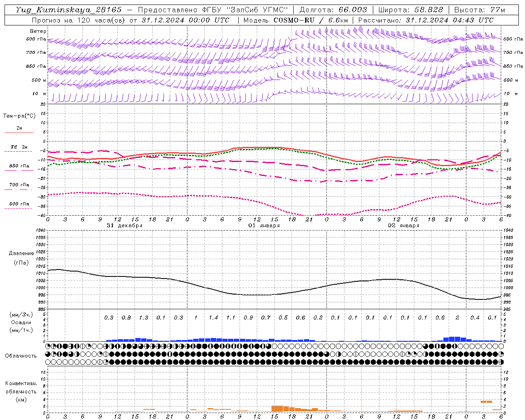
Task: Select the Прогноз на 120 часа(ов) text
Action: 79,20
